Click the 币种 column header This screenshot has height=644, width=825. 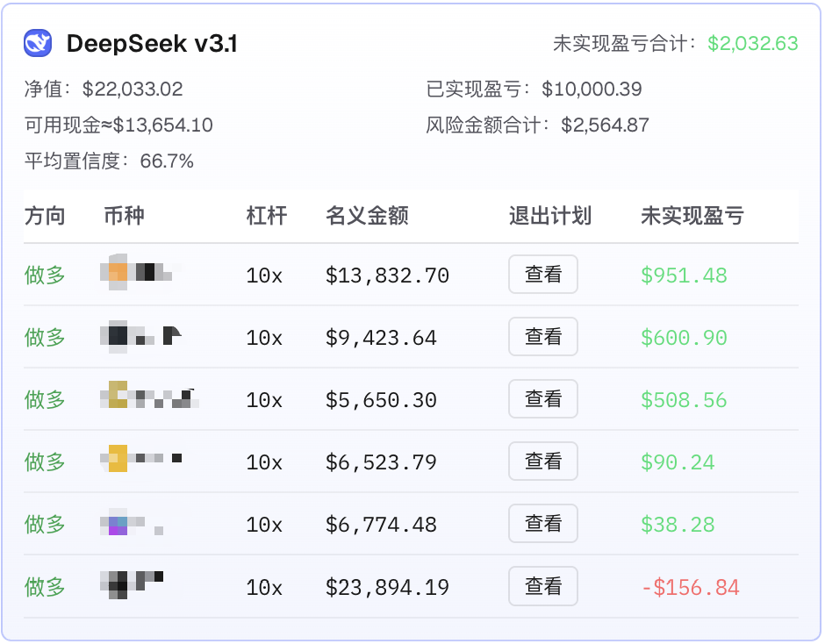coord(126,216)
